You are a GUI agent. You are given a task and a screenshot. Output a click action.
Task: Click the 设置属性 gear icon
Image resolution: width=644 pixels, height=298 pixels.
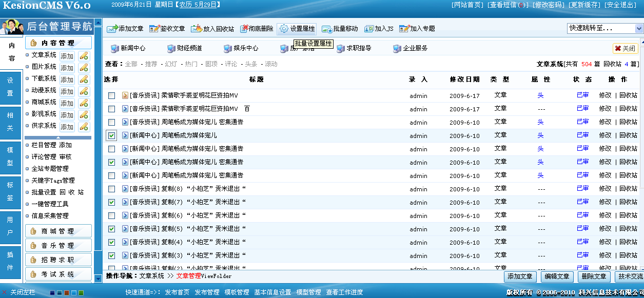click(x=284, y=29)
